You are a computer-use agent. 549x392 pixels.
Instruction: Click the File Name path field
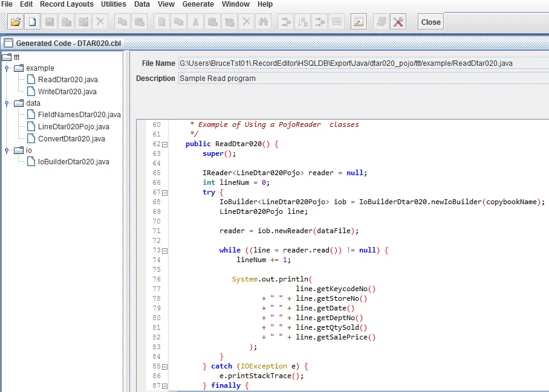click(x=363, y=63)
